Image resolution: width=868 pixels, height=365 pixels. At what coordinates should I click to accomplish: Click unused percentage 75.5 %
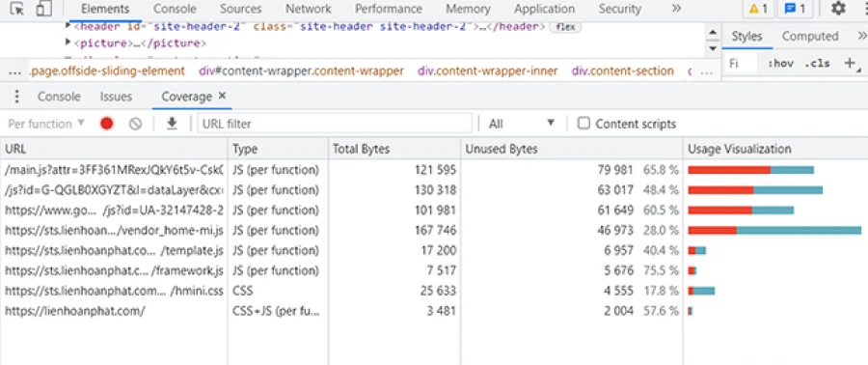pyautogui.click(x=661, y=270)
